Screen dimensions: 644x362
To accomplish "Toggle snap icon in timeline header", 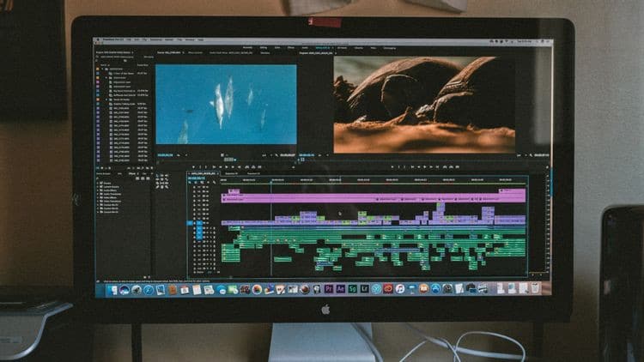I will point(195,182).
